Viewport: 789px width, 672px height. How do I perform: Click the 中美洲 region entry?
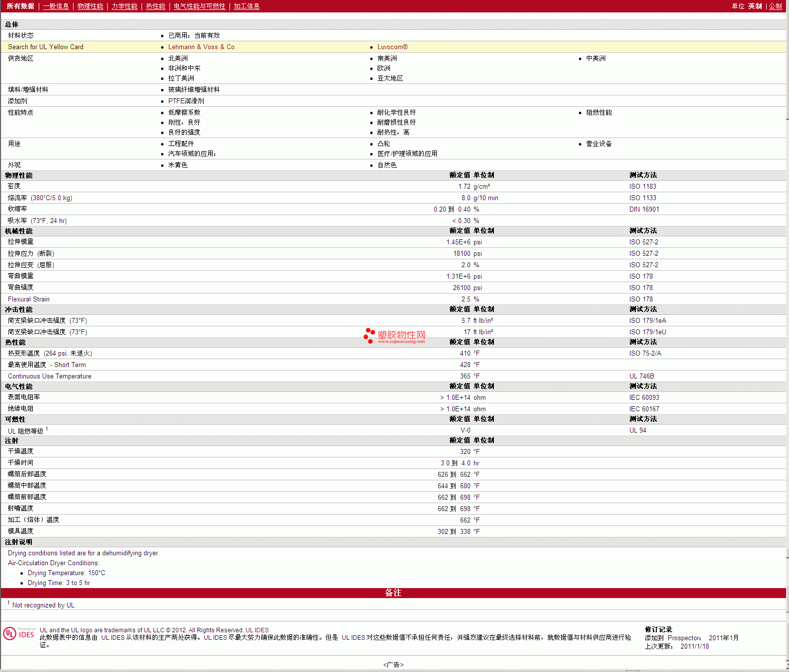tap(596, 58)
